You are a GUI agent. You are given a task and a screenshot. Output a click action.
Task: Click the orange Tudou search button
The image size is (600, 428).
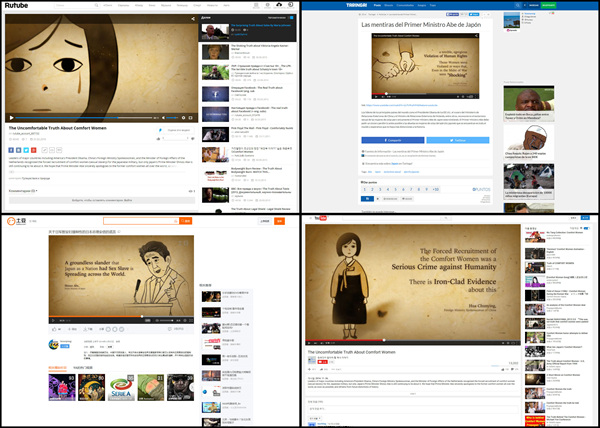pyautogui.click(x=186, y=221)
